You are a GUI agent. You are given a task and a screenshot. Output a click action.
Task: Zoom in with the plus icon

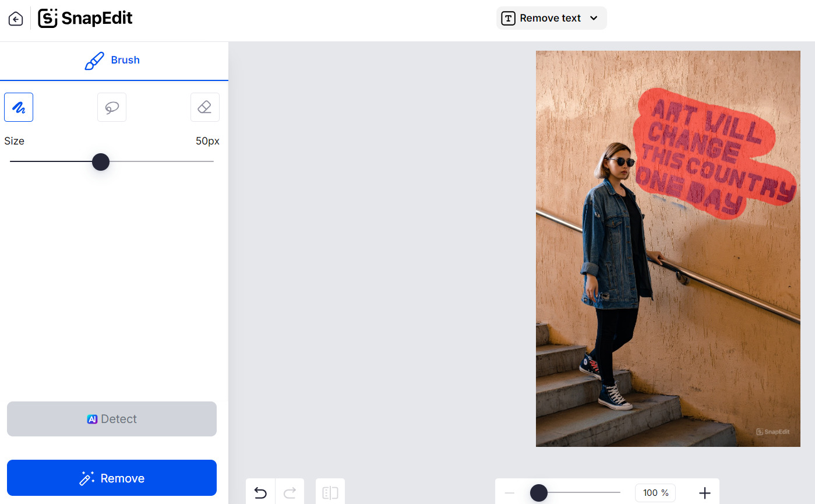coord(704,493)
